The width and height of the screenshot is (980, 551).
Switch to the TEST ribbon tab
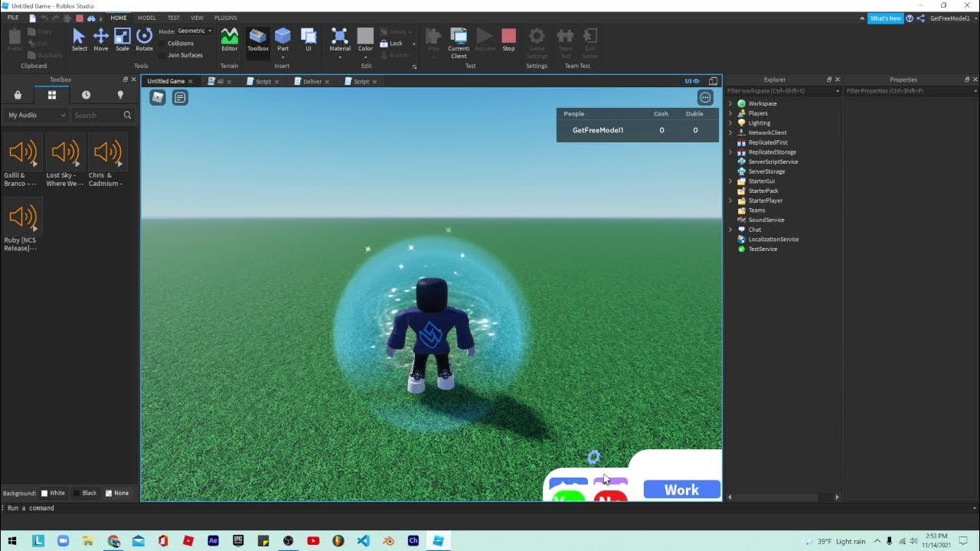174,18
